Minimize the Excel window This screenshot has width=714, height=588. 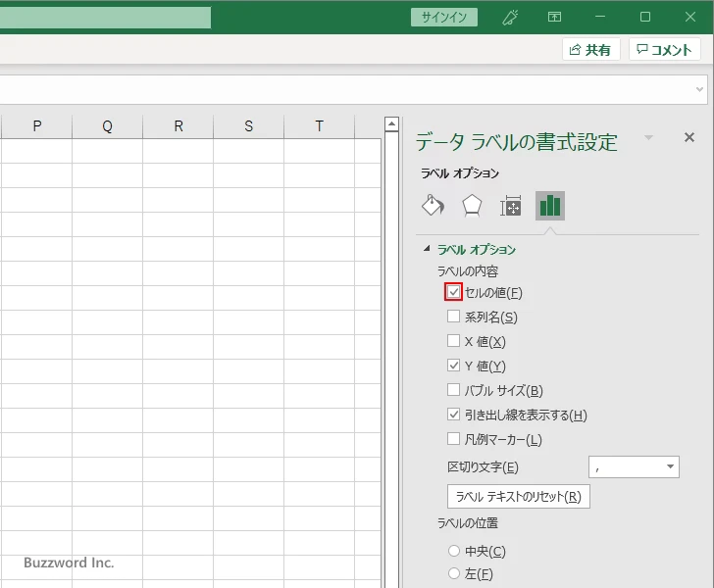tap(600, 18)
